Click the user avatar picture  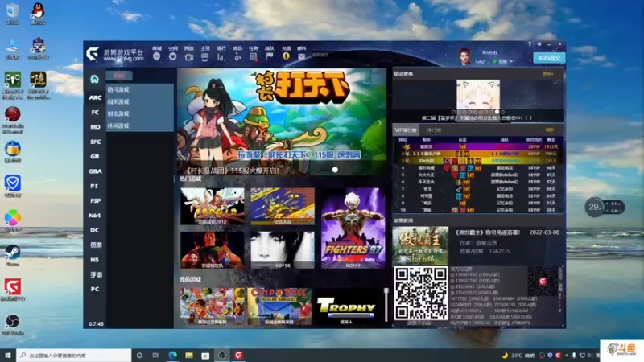click(464, 56)
